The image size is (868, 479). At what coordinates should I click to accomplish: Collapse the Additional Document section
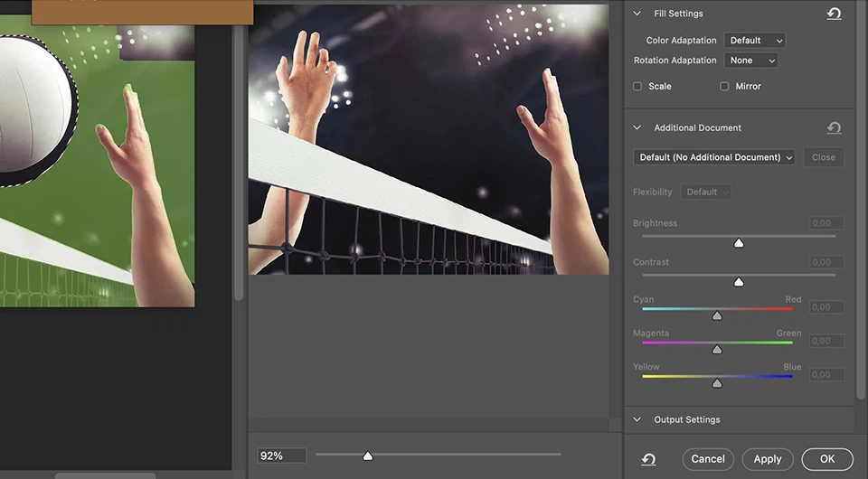coord(637,127)
